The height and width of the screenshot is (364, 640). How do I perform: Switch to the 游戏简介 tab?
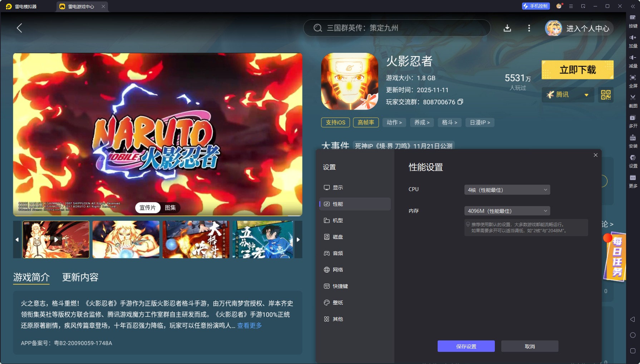coord(31,277)
